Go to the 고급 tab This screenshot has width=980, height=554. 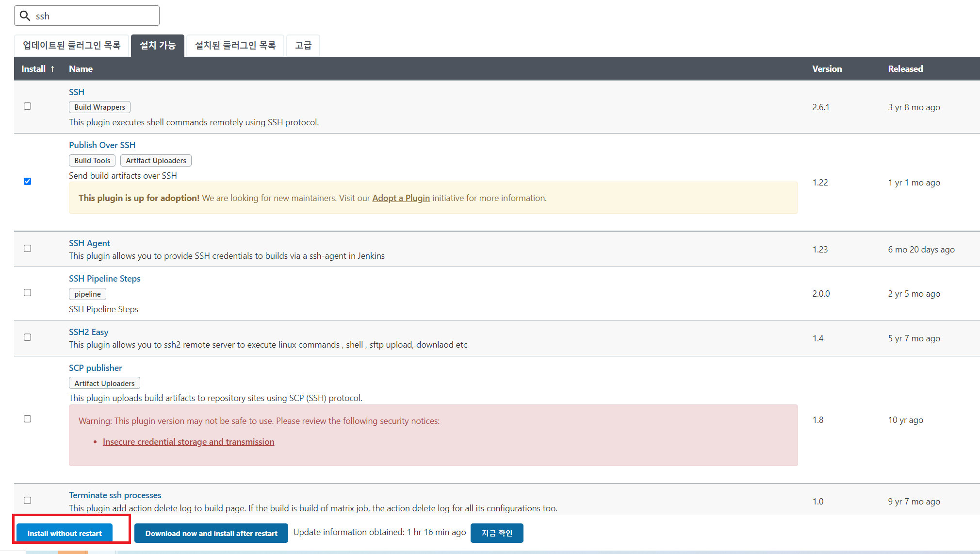[x=303, y=46]
